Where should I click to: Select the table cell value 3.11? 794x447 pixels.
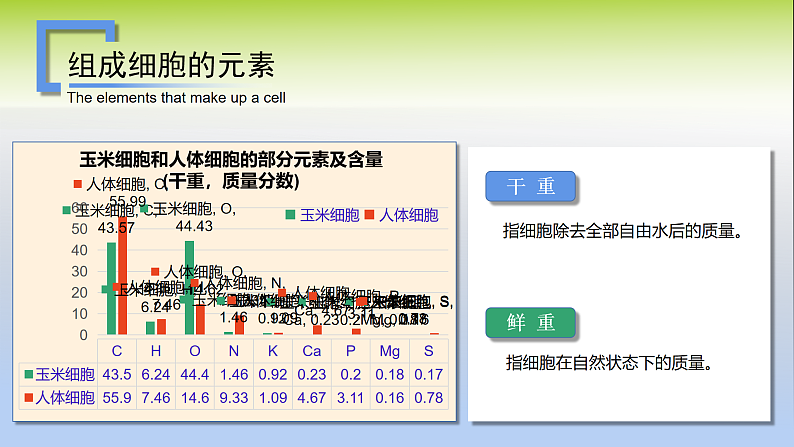pos(351,398)
